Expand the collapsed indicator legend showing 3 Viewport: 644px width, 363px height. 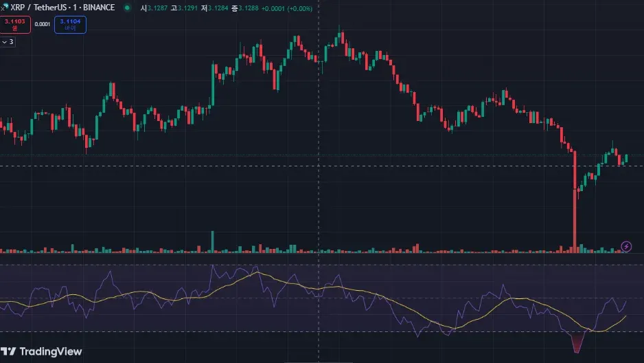pyautogui.click(x=8, y=41)
